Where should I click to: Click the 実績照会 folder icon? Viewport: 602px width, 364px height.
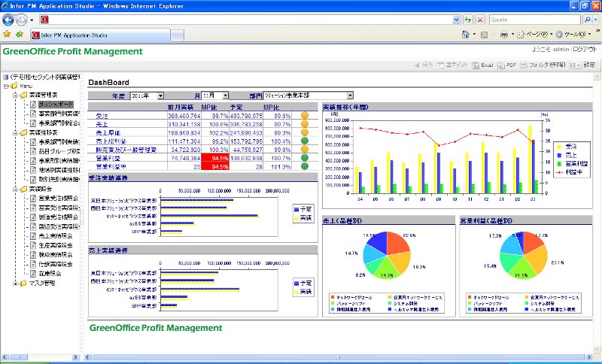[24, 189]
